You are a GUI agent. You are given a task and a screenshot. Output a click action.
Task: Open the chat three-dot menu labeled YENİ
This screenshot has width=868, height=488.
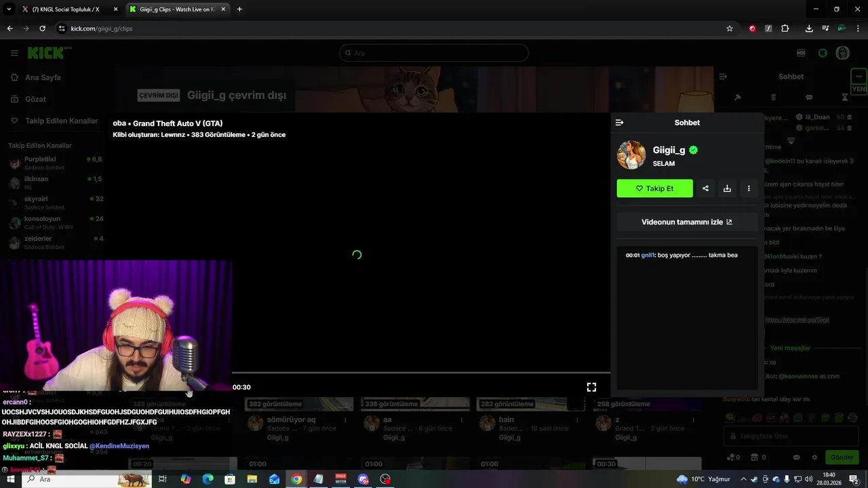(x=859, y=77)
